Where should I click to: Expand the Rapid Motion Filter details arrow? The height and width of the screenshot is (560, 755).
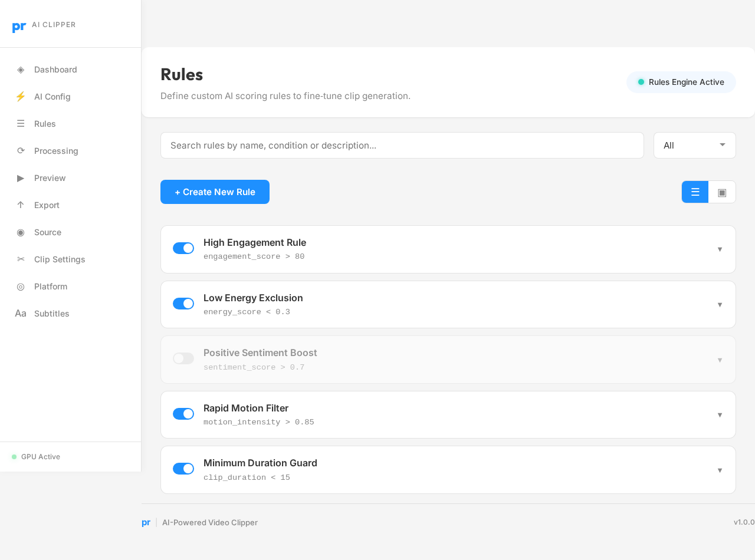(720, 415)
